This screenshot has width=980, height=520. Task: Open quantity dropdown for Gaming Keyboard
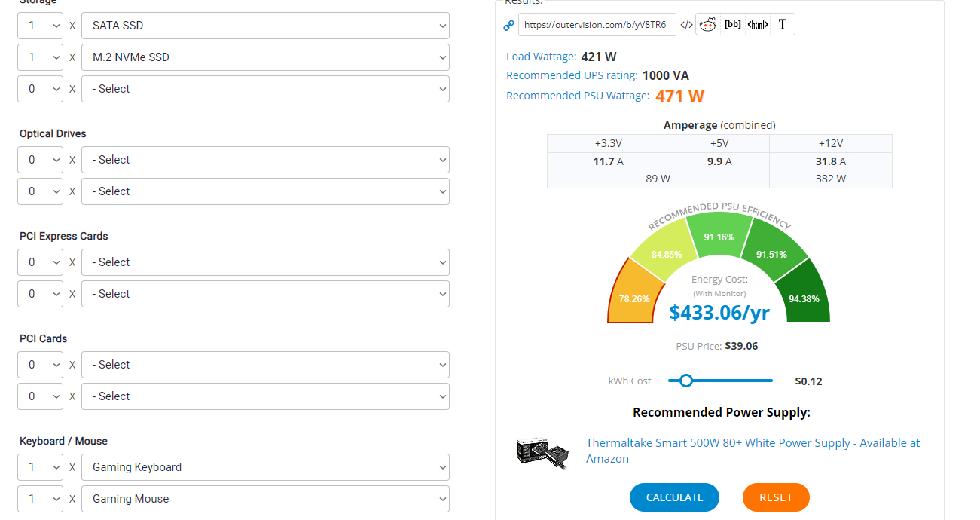(x=41, y=467)
